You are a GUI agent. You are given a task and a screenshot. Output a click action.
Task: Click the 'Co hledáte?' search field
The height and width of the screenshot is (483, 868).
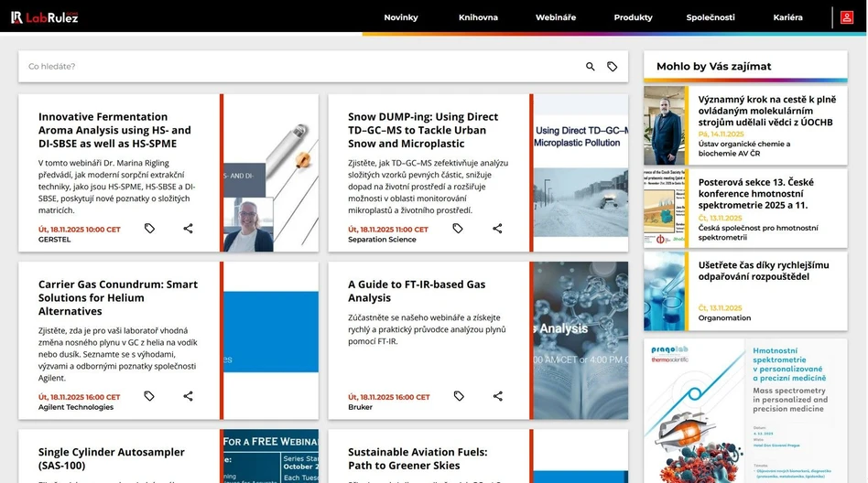point(302,67)
